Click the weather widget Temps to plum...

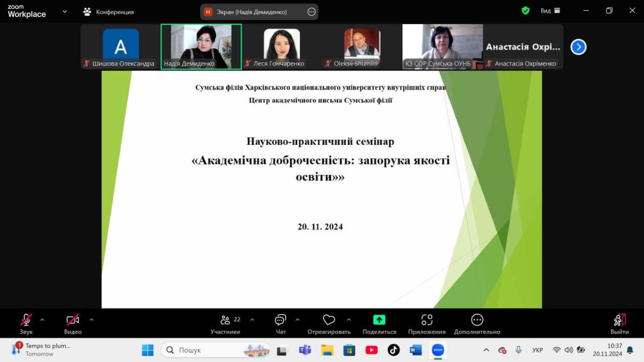click(x=40, y=350)
